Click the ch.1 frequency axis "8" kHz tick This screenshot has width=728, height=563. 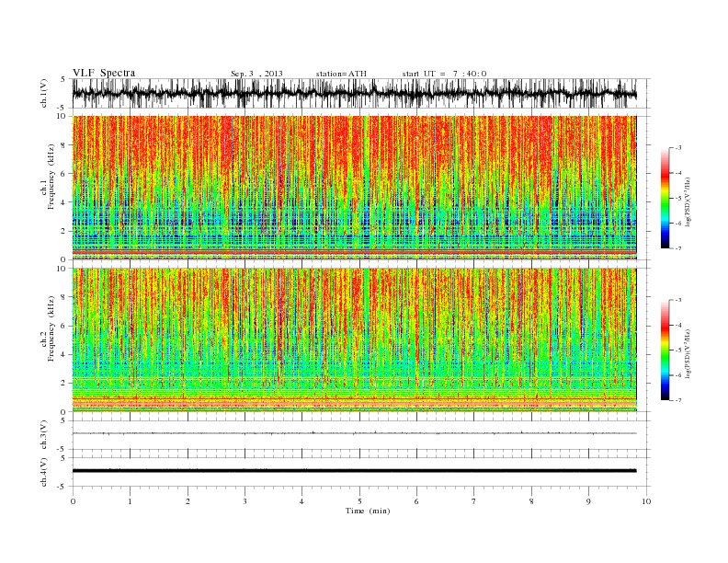(63, 145)
